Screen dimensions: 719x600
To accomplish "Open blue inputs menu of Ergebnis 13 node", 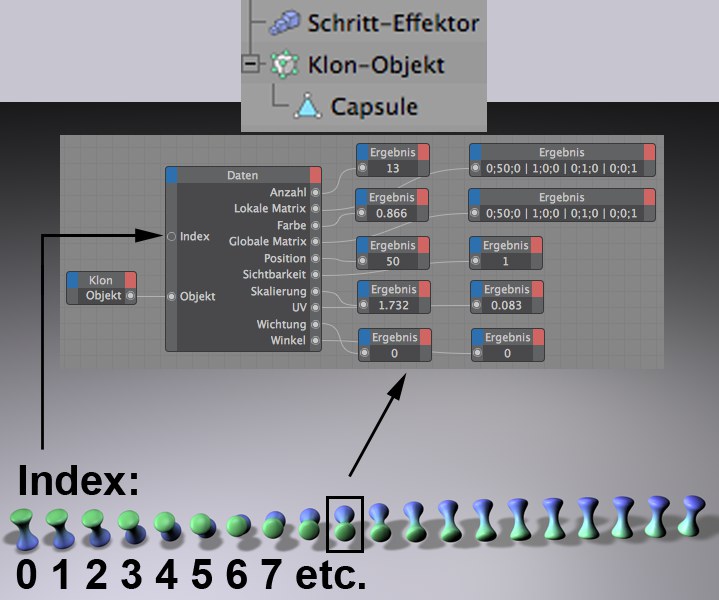I will (x=363, y=152).
